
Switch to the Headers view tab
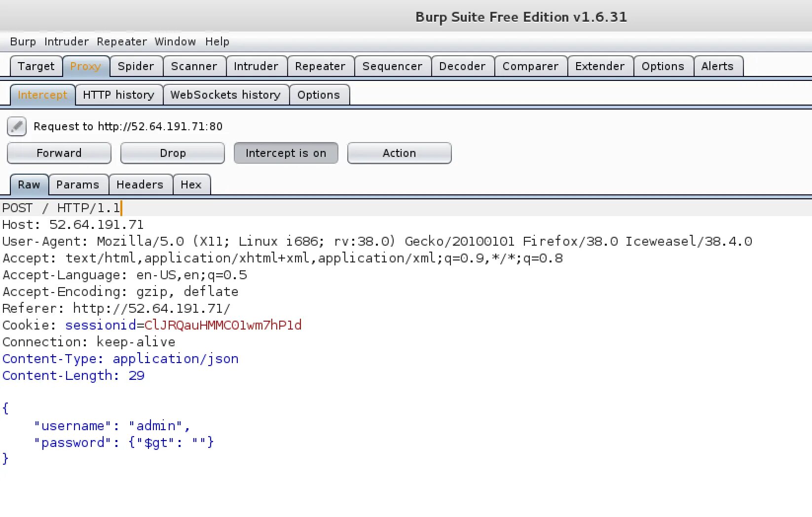[x=140, y=185]
